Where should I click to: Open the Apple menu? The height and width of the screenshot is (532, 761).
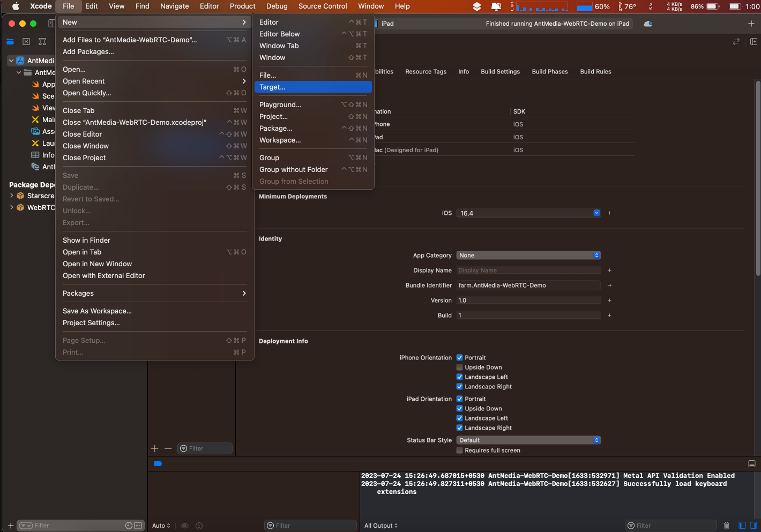[16, 6]
